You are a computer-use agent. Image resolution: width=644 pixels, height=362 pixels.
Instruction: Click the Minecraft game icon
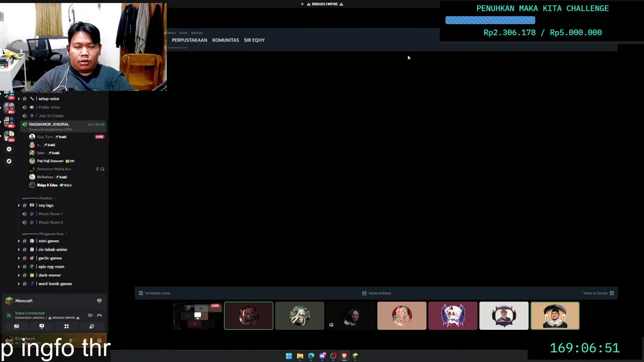click(x=9, y=301)
